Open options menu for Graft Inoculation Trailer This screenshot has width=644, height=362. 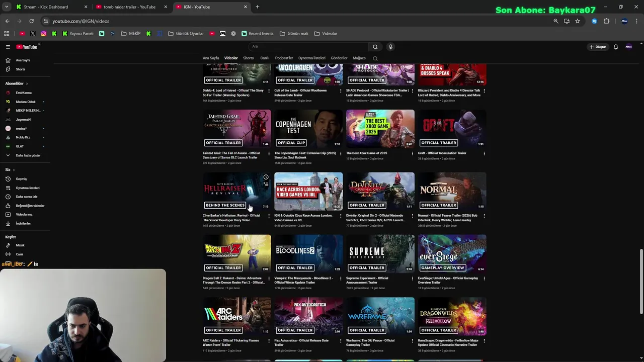point(484,153)
